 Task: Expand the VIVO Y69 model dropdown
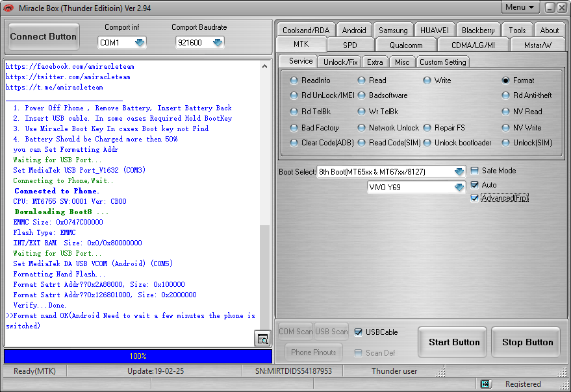pos(459,187)
